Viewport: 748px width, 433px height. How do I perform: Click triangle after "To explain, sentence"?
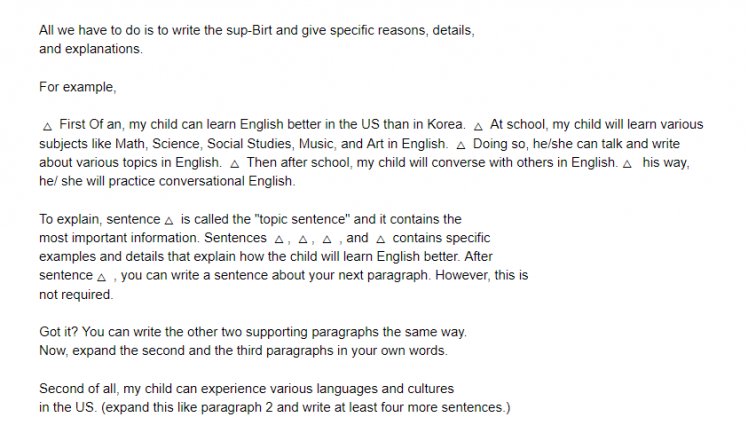click(169, 221)
